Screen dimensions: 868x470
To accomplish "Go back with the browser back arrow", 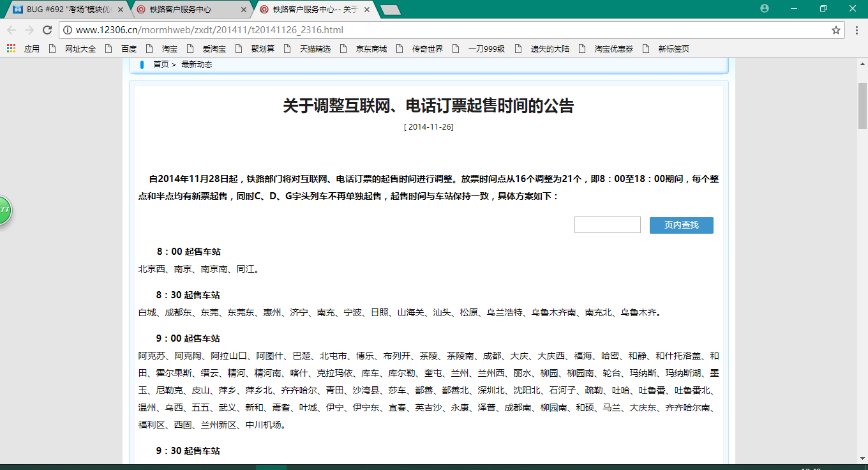I will tap(11, 30).
